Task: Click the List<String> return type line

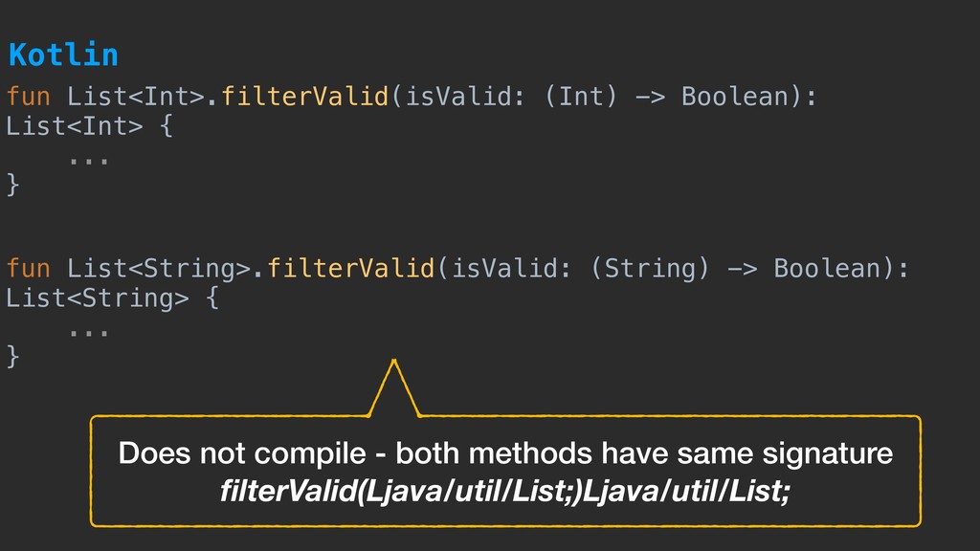Action: click(98, 298)
